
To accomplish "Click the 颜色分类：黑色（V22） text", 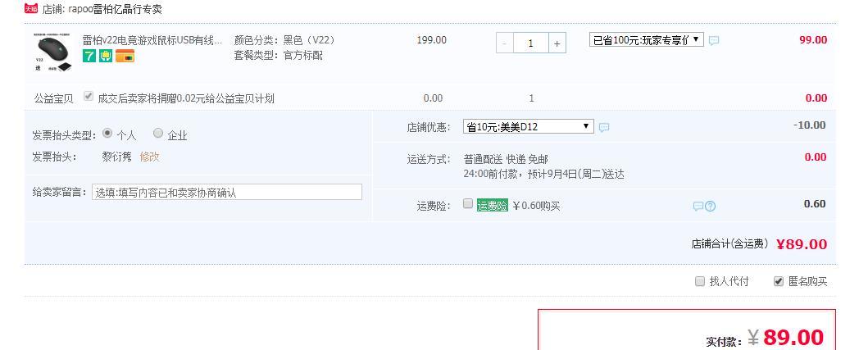I will pos(285,40).
